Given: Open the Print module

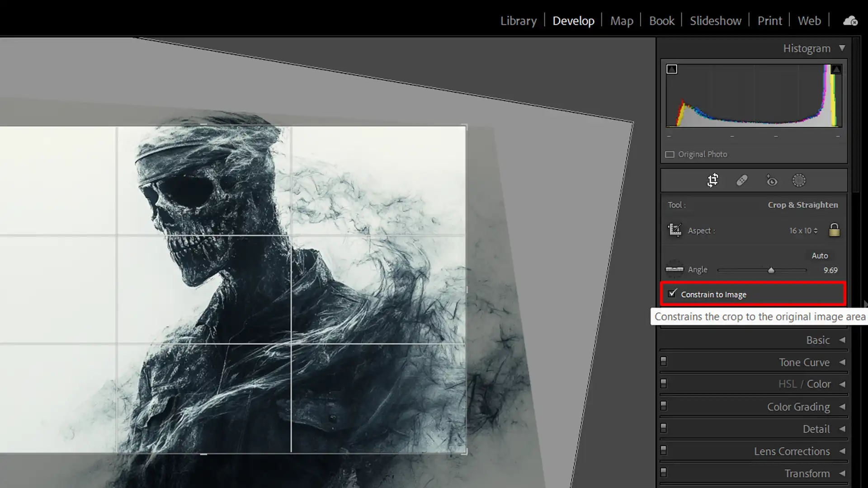Looking at the screenshot, I should point(769,21).
